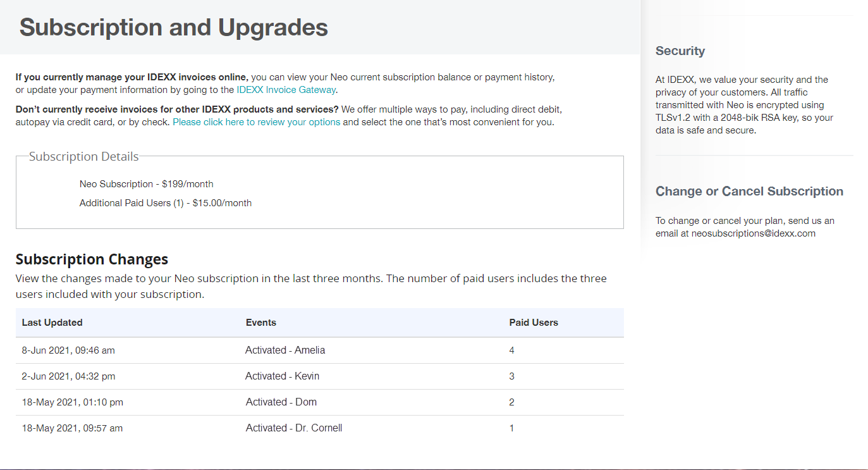Select the '18-May 2021, 09:57 am' cell
The width and height of the screenshot is (868, 470).
pos(72,428)
